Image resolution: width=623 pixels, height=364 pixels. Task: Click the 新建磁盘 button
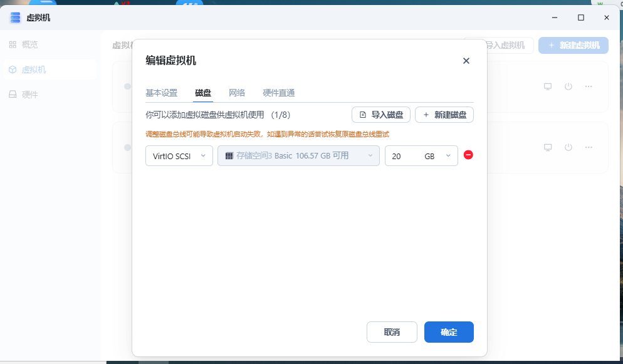tap(444, 115)
